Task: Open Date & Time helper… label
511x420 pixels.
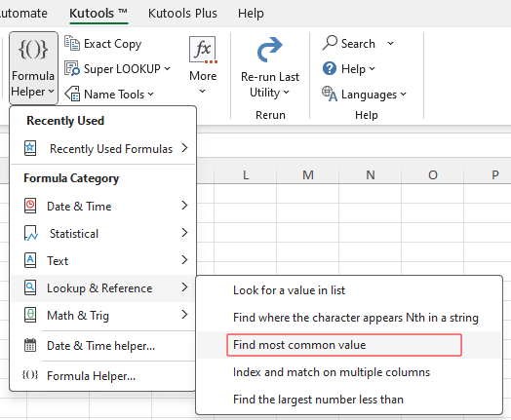Action: point(100,346)
